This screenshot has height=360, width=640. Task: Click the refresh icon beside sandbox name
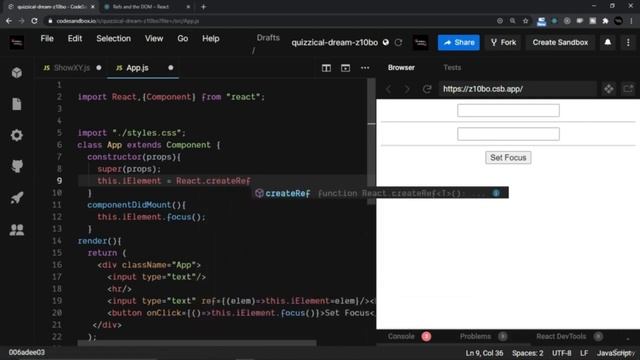point(398,42)
